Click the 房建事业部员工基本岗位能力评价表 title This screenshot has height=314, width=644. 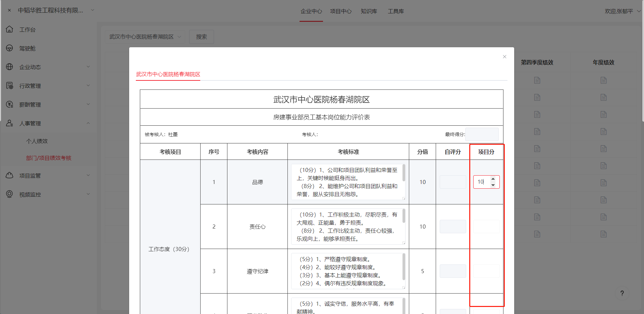pyautogui.click(x=322, y=117)
